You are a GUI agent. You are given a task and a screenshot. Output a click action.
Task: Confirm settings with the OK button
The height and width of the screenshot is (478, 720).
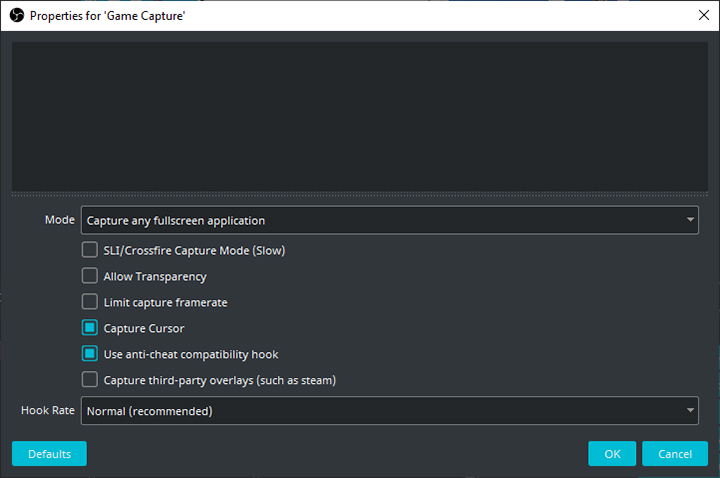pyautogui.click(x=612, y=454)
